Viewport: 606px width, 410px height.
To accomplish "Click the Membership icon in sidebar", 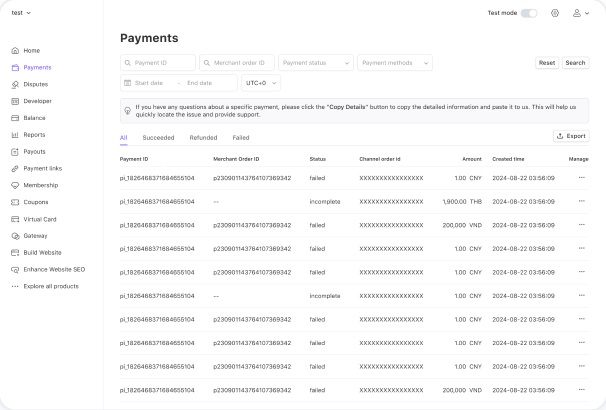I will pos(15,185).
